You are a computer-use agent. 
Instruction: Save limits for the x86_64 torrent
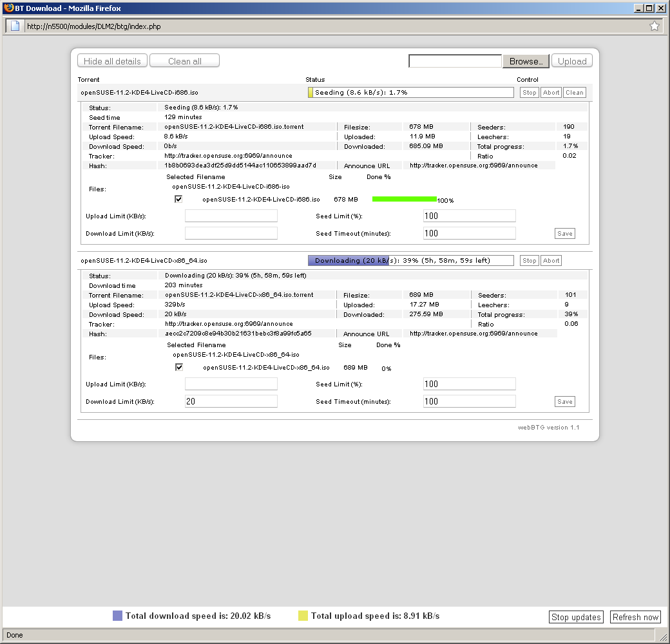click(565, 401)
